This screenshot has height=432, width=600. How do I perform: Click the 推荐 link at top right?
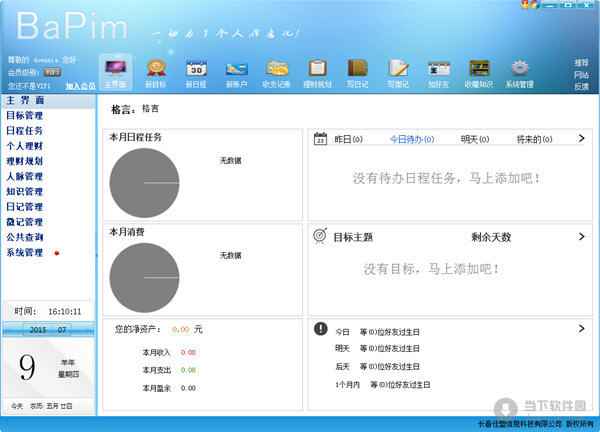581,63
